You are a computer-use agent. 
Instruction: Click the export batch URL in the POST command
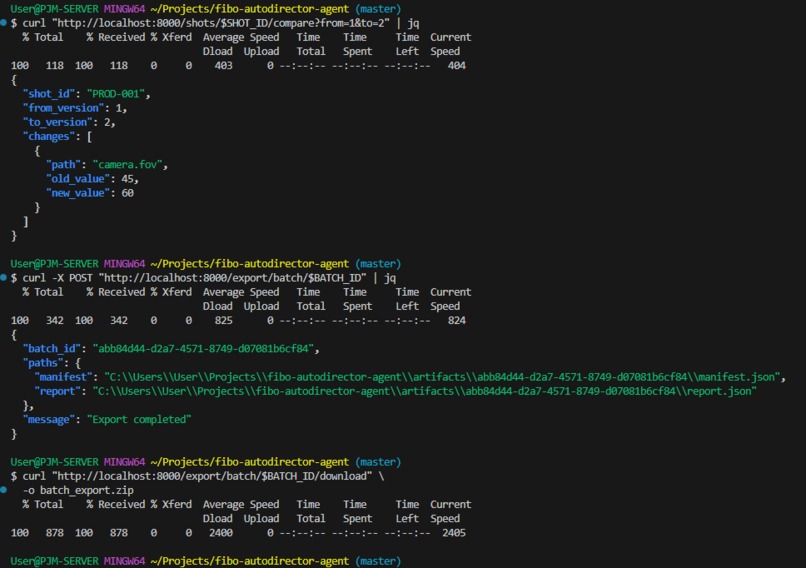coord(232,278)
